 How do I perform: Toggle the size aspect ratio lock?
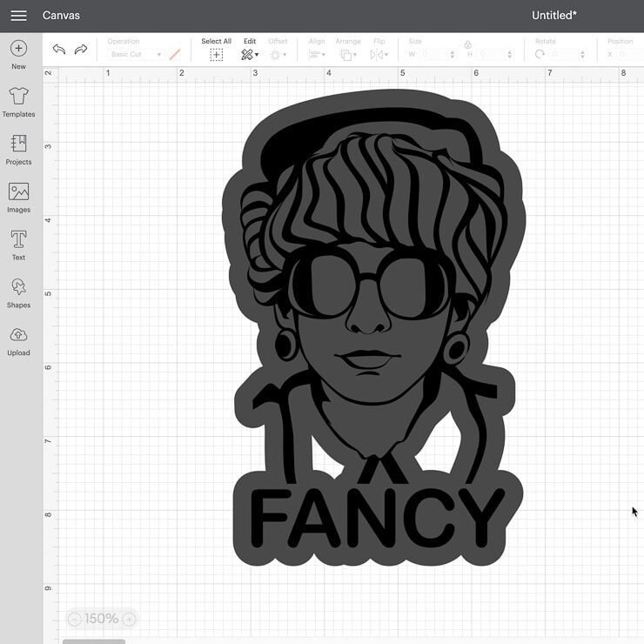point(467,44)
